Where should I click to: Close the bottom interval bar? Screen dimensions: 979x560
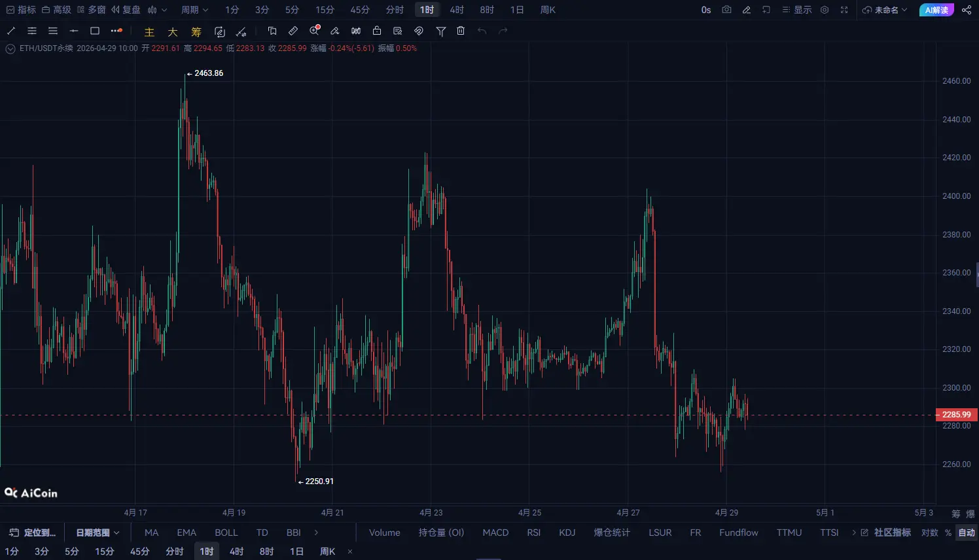pos(350,551)
